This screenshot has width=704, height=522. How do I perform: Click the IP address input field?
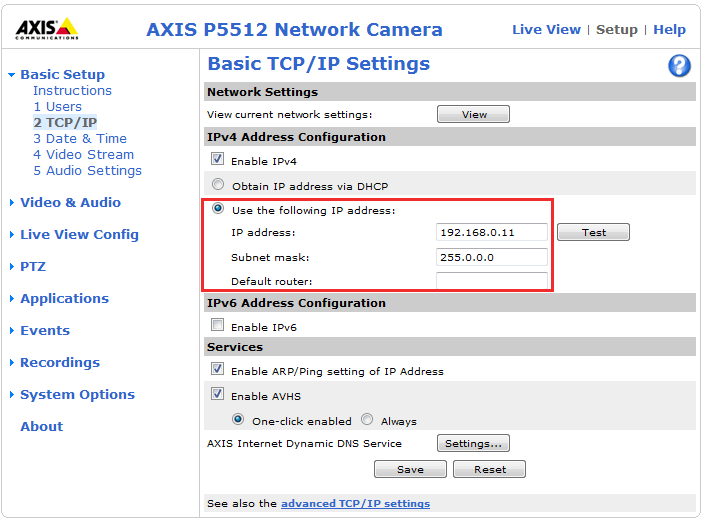[492, 232]
